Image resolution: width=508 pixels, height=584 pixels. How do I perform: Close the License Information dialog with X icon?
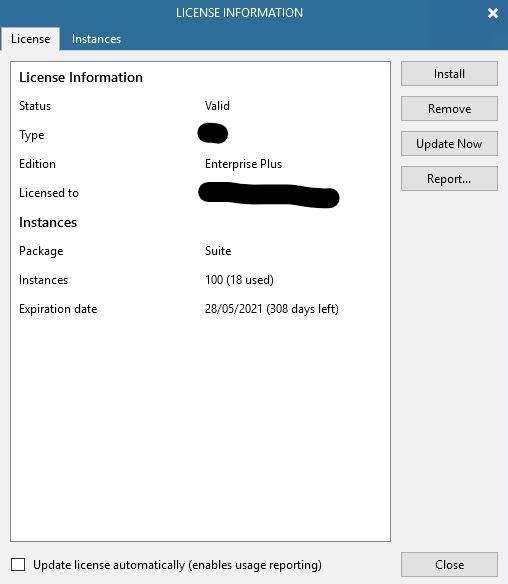pos(493,13)
